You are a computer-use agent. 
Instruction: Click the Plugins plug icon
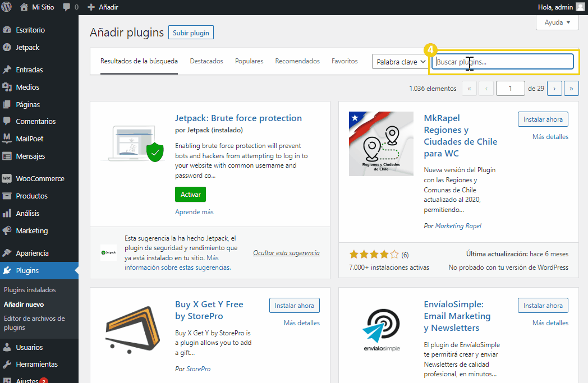(7, 270)
